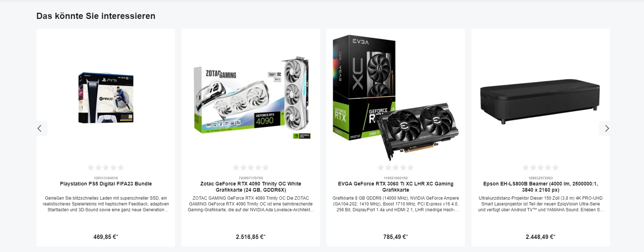Click the 2.516,85 € price
The image size is (644, 252).
[251, 237]
